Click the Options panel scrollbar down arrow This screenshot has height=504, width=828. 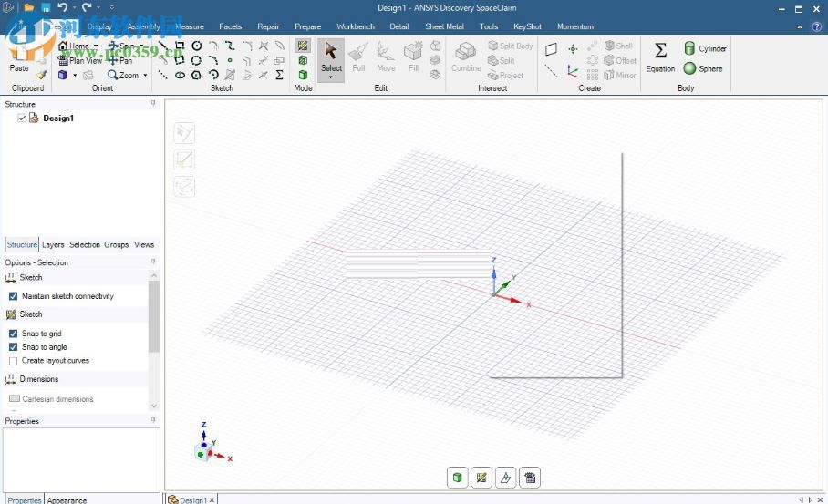click(154, 406)
